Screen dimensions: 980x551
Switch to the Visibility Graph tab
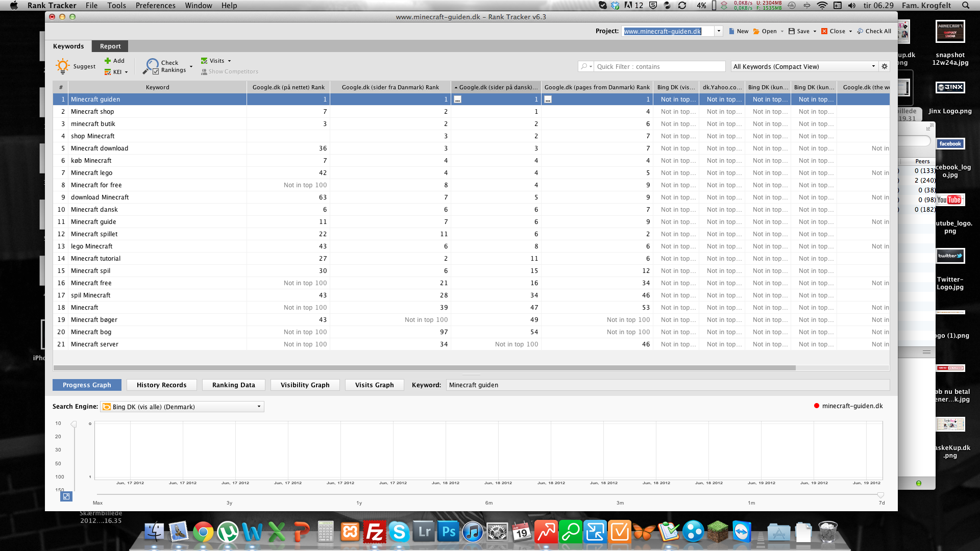305,385
